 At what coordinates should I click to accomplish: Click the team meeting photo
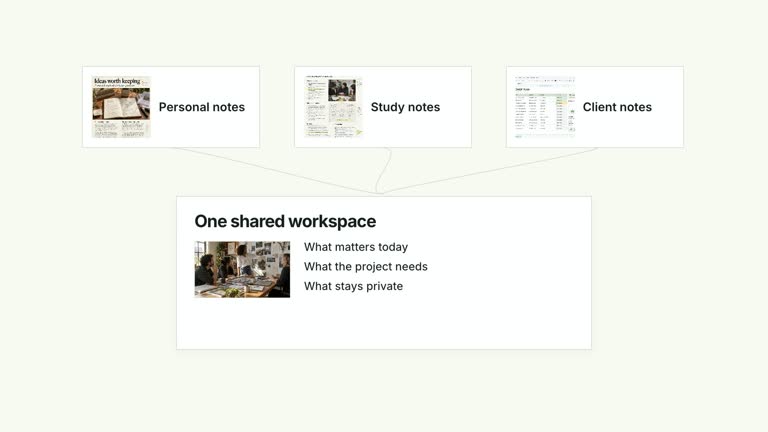tap(242, 269)
